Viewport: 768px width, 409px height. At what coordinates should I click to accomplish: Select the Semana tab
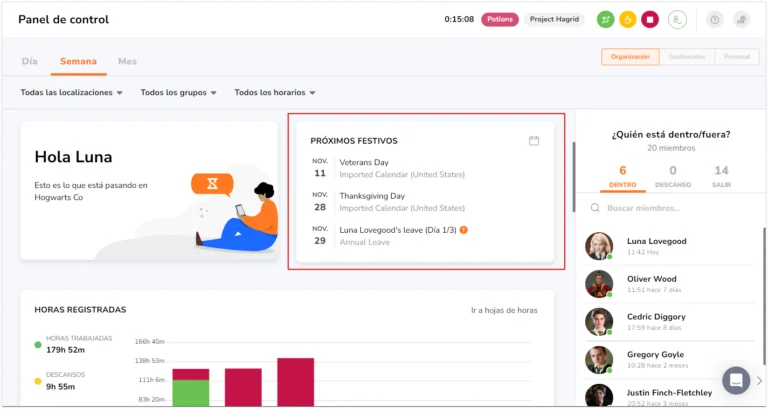[78, 62]
